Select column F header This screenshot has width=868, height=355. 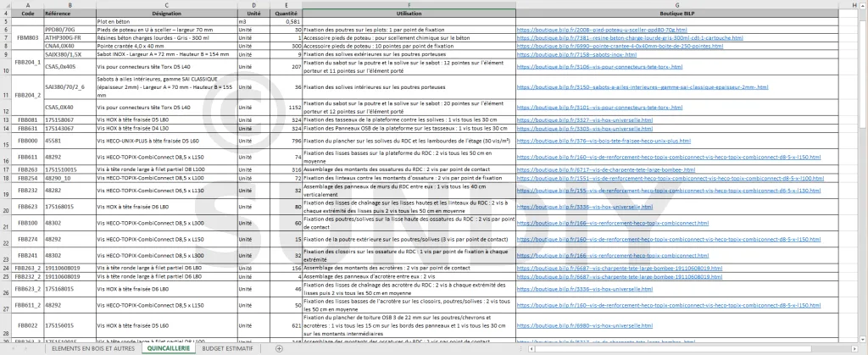point(409,5)
